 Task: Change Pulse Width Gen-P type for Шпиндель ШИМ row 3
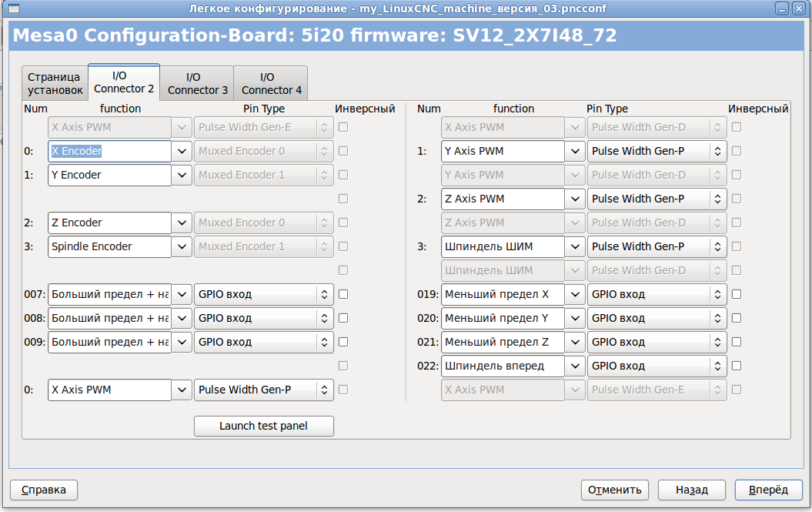657,246
